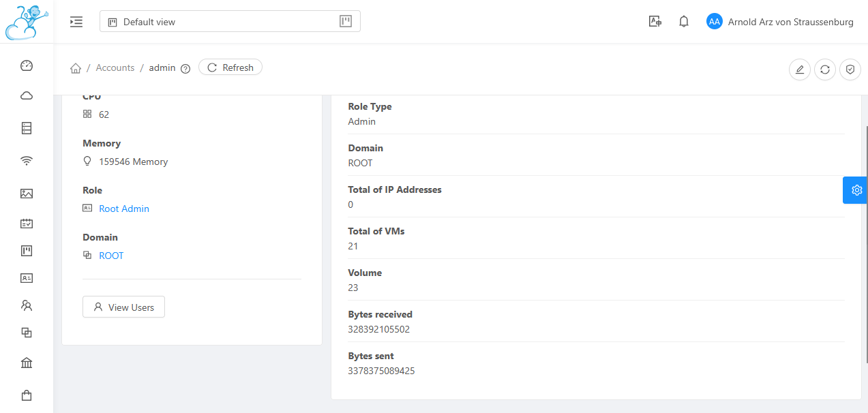Collapse the sidebar using the menu toggle

[76, 21]
